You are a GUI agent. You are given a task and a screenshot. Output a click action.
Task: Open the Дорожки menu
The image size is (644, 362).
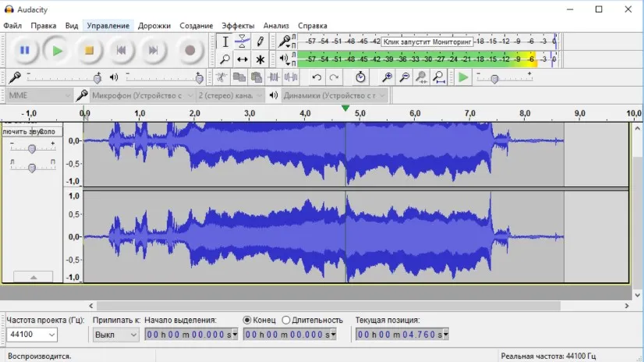tap(154, 26)
